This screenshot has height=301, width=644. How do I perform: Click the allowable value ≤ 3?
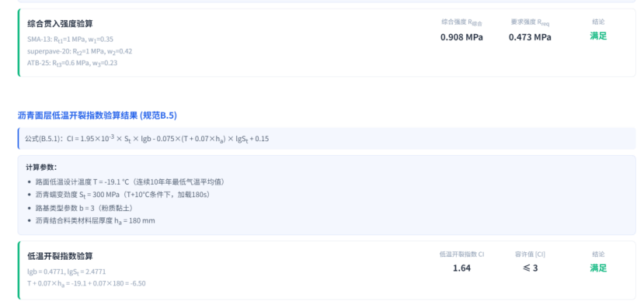530,268
